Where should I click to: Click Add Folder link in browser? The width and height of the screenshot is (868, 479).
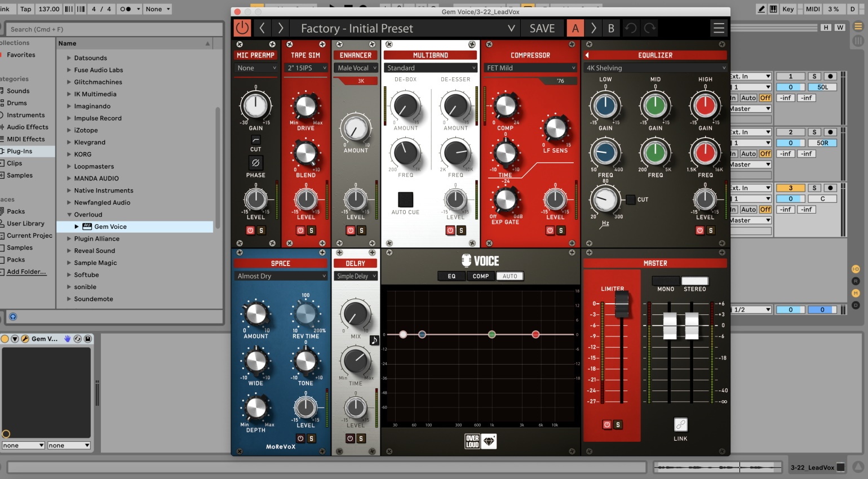[x=26, y=272]
